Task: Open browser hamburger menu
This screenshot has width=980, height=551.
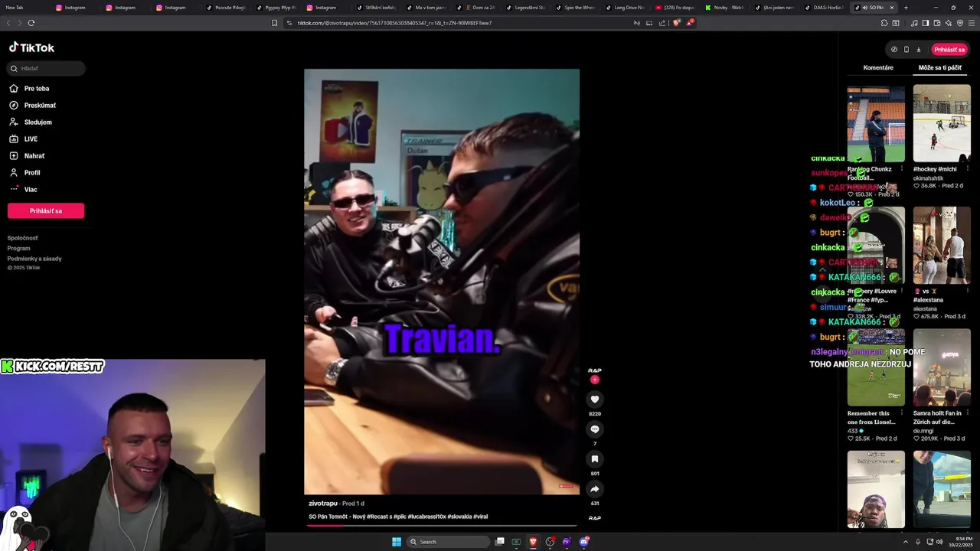Action: [972, 23]
